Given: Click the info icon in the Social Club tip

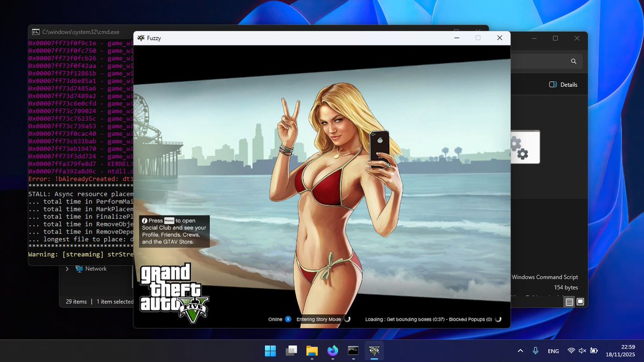Looking at the screenshot, I should coord(144,220).
